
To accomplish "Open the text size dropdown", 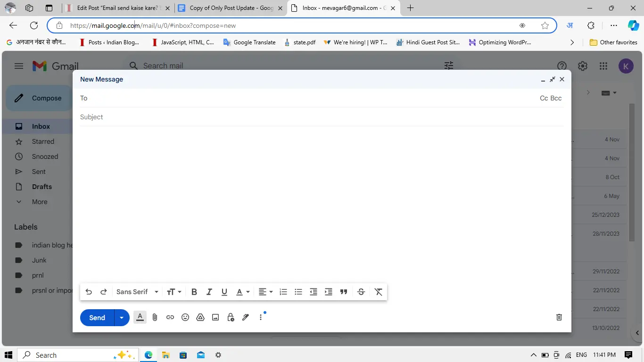I will click(174, 292).
